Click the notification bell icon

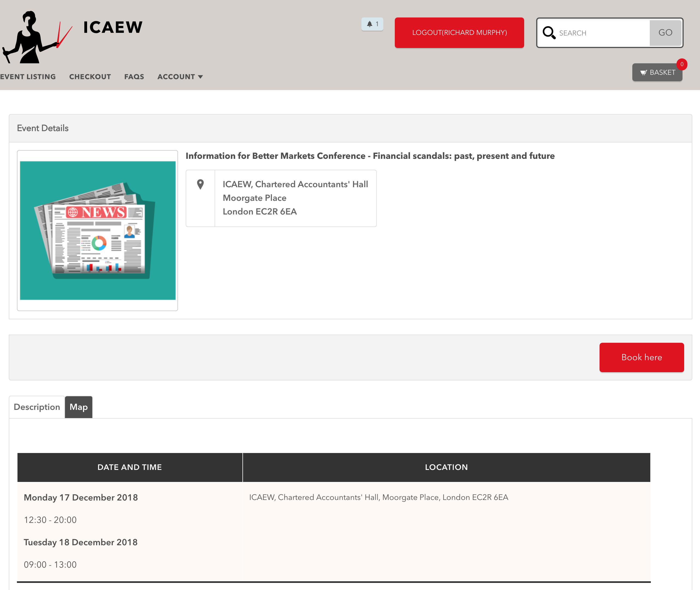point(369,24)
